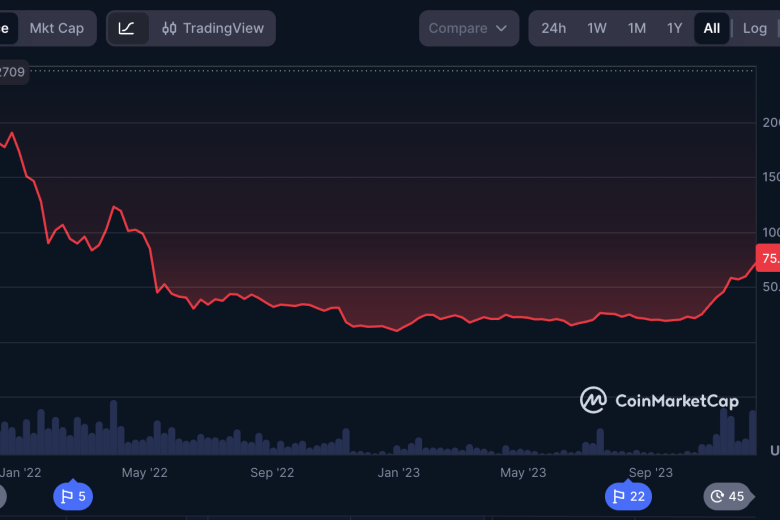Set time range to 1Y
Screen dimensions: 780x520
pyautogui.click(x=675, y=28)
